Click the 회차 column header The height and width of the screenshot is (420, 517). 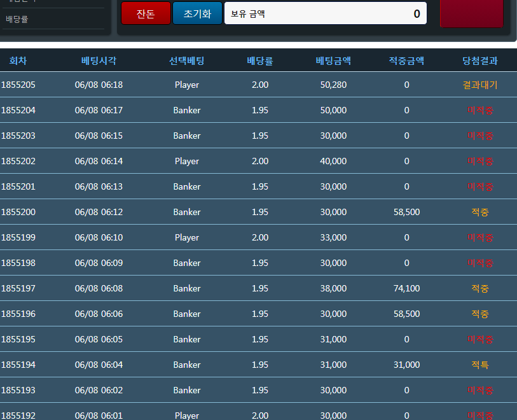18,60
